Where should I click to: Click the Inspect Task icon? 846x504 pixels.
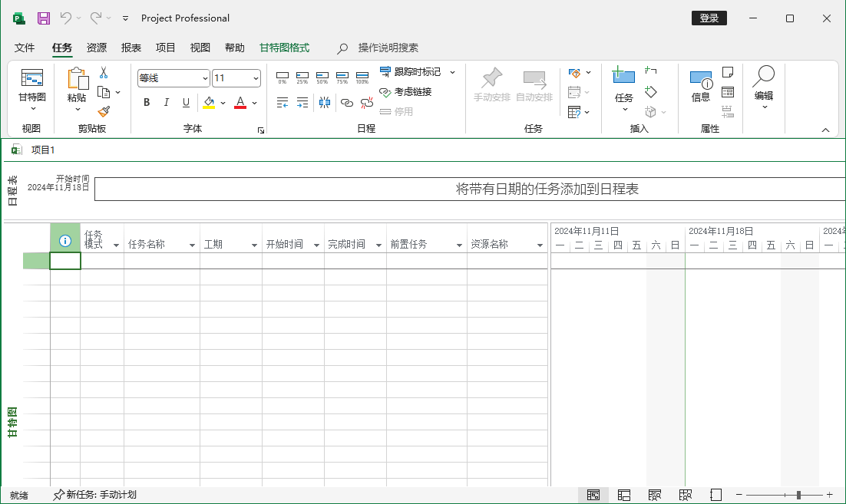click(574, 73)
